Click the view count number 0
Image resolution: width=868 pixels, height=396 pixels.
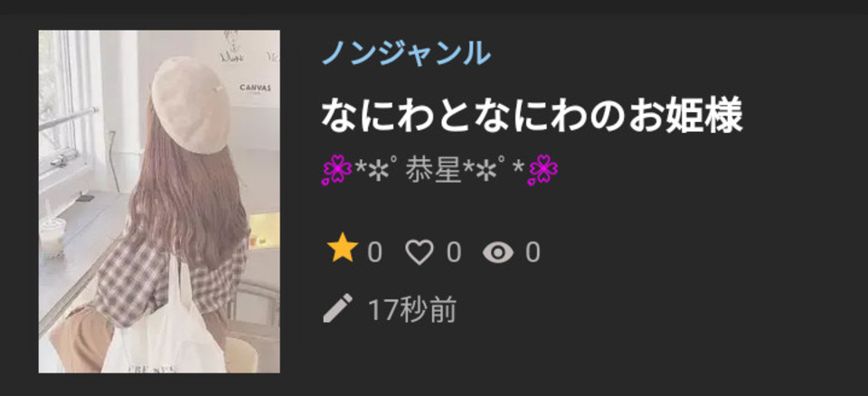(x=533, y=253)
